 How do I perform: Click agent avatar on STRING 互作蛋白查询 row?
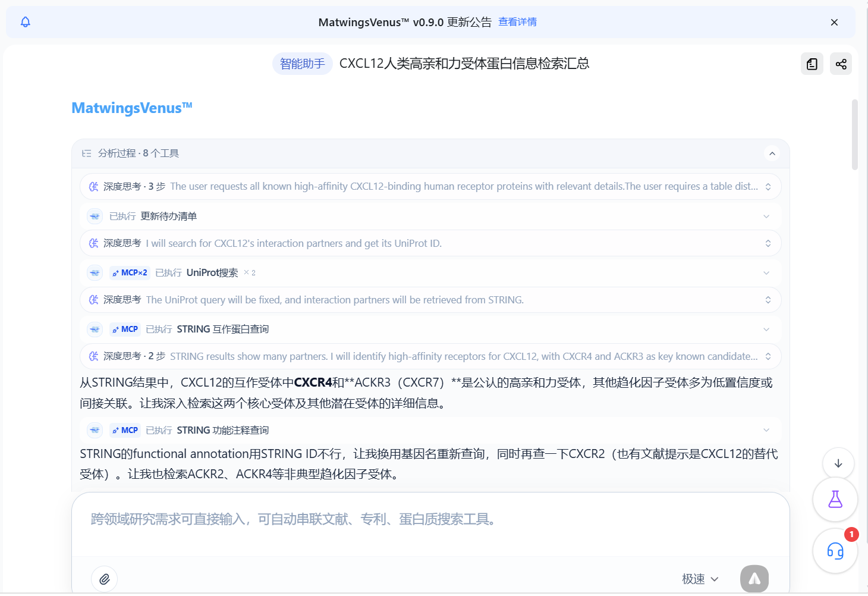pyautogui.click(x=95, y=329)
